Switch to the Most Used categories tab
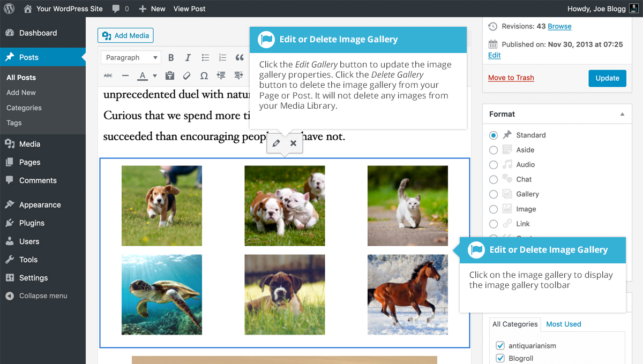This screenshot has height=364, width=643. (563, 324)
